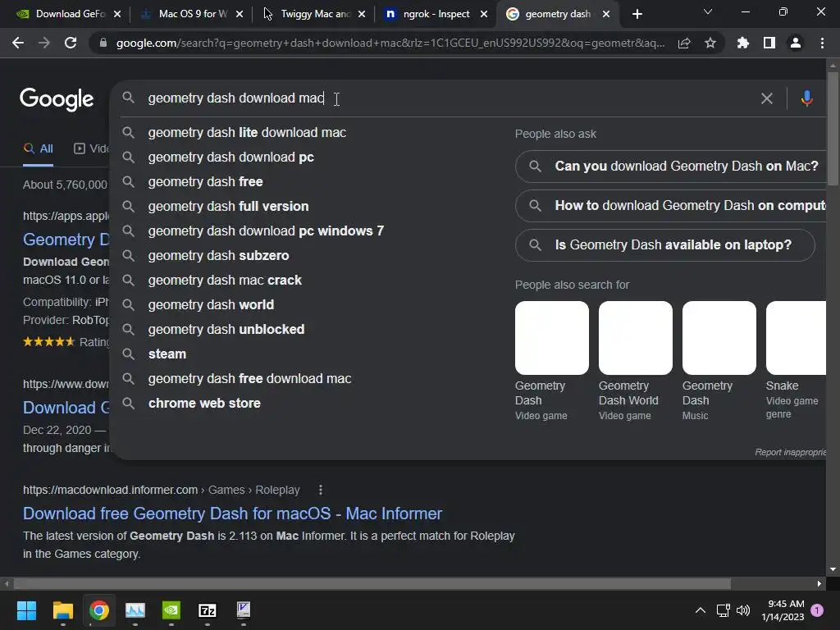Screen dimensions: 840x630
Task: Open 7-Zip from taskbar
Action: pyautogui.click(x=208, y=610)
